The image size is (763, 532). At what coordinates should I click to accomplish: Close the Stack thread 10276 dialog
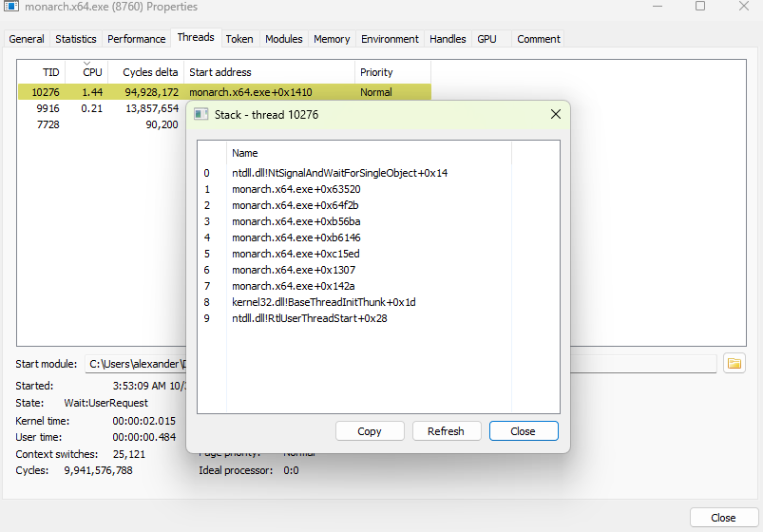click(x=556, y=115)
